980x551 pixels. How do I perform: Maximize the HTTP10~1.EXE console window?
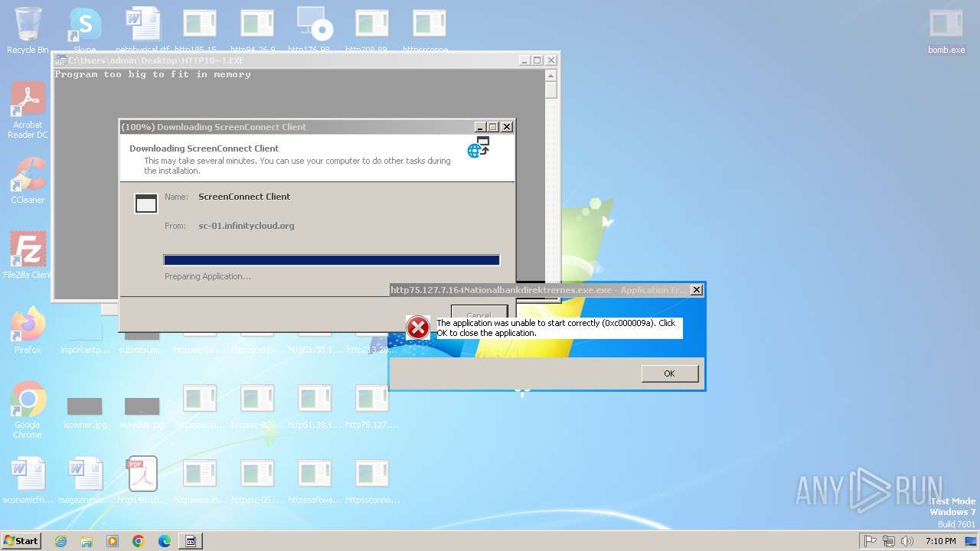pyautogui.click(x=537, y=60)
